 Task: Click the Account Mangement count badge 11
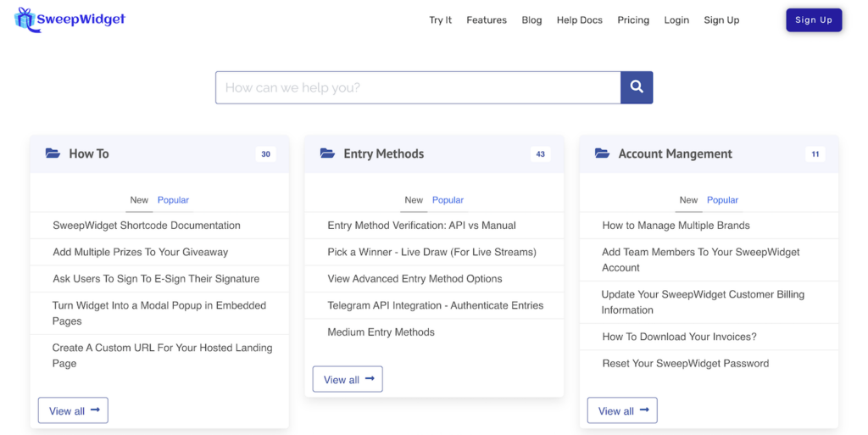(x=815, y=153)
